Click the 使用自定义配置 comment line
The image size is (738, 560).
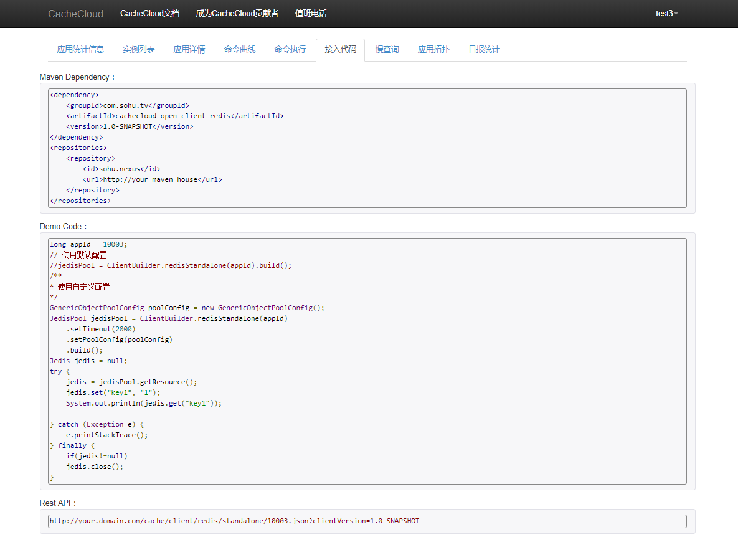click(80, 287)
